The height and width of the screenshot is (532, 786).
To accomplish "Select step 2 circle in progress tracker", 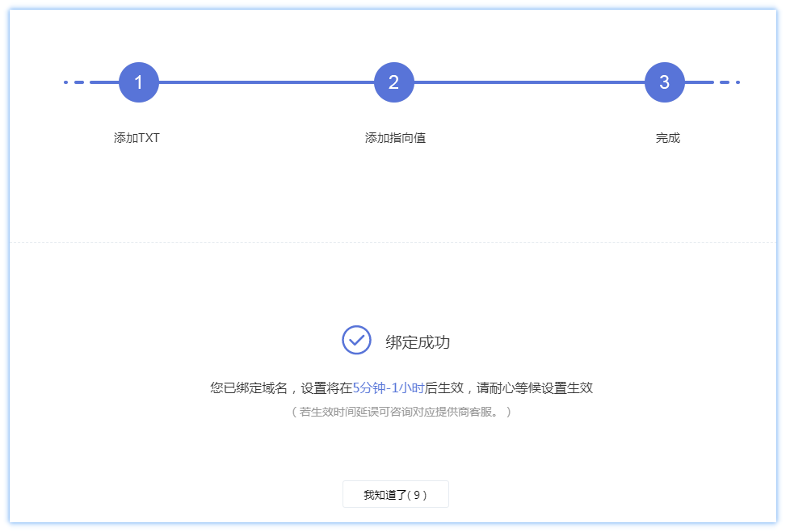I will coord(393,82).
